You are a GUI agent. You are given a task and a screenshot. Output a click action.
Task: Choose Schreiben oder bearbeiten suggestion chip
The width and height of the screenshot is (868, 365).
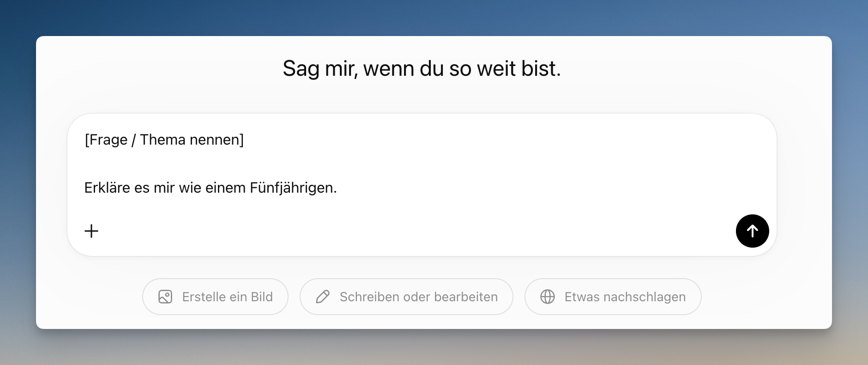pos(406,297)
